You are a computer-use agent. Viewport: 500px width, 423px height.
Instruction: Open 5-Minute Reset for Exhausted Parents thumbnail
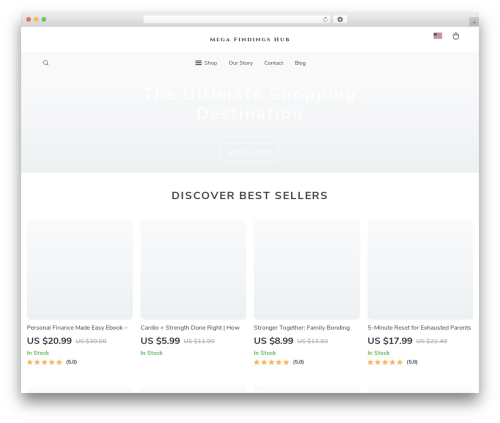420,269
